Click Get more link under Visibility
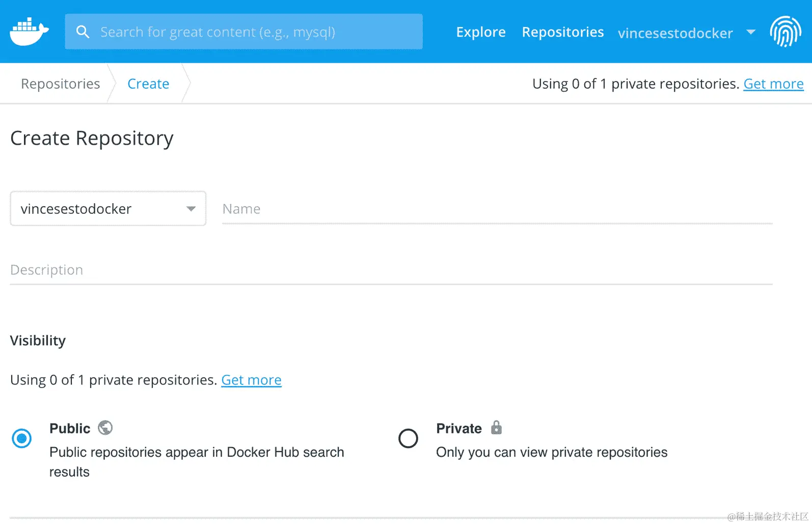The height and width of the screenshot is (525, 812). pyautogui.click(x=251, y=380)
